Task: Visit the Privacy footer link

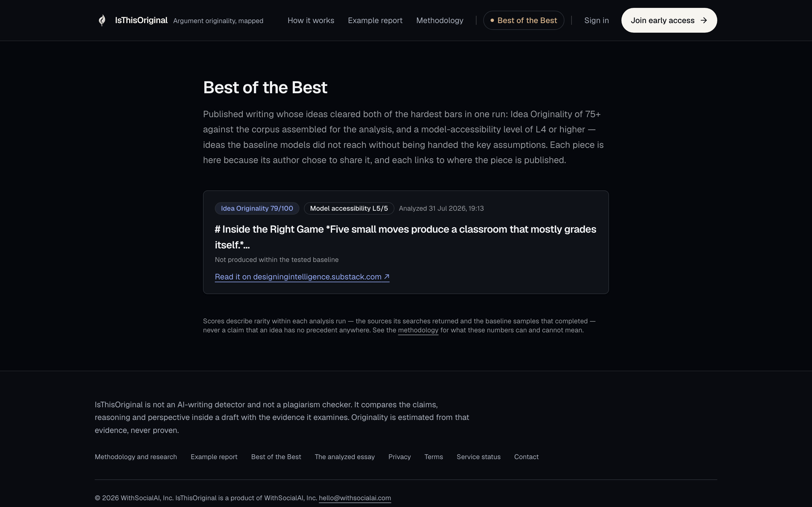Action: point(399,457)
